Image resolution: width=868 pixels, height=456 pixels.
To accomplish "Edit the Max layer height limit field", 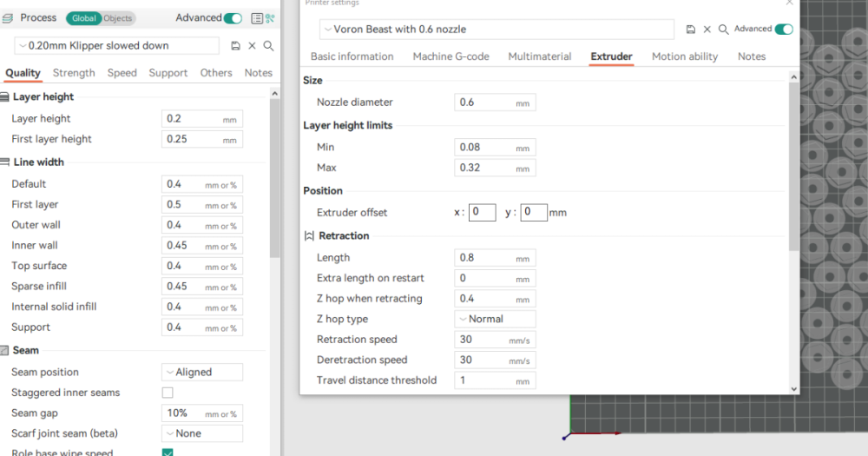I will click(495, 168).
